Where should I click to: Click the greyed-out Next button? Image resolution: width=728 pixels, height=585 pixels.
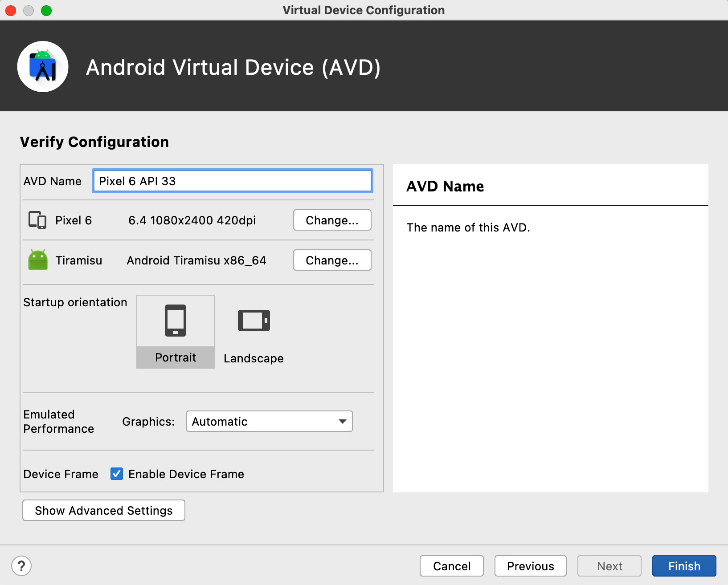609,566
